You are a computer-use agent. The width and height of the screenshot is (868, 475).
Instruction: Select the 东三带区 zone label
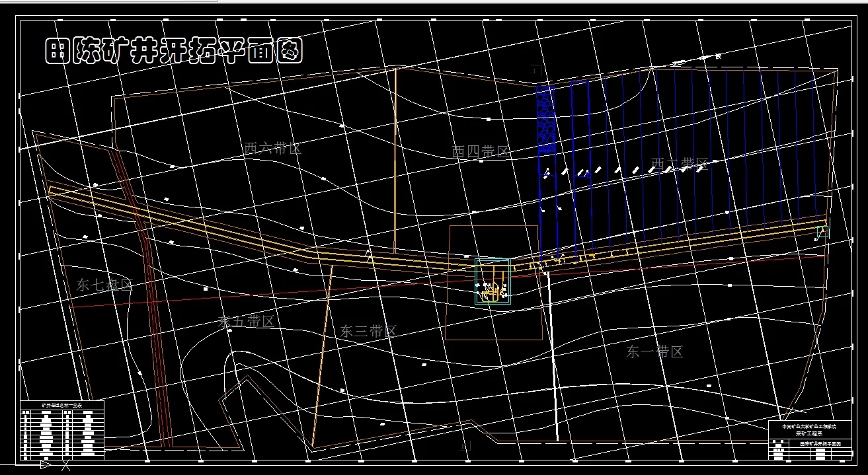click(368, 331)
